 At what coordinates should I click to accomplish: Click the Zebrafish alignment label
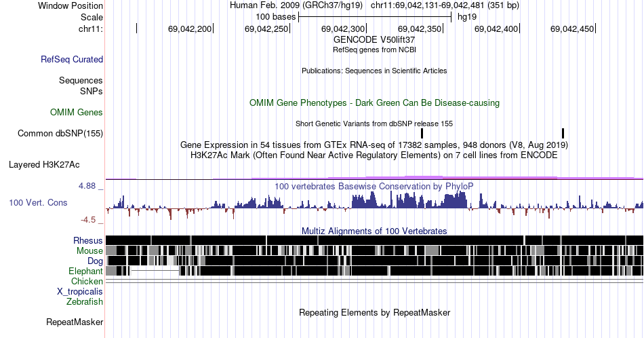pos(85,301)
